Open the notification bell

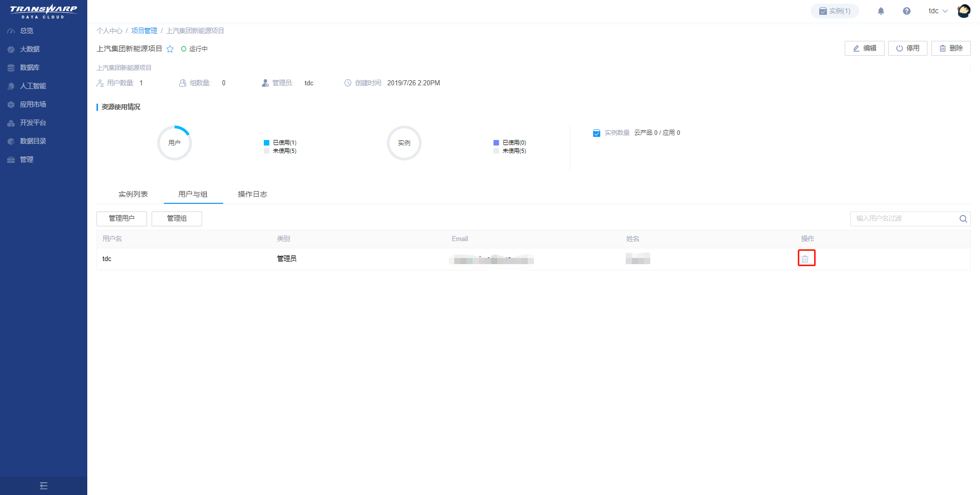pyautogui.click(x=881, y=11)
